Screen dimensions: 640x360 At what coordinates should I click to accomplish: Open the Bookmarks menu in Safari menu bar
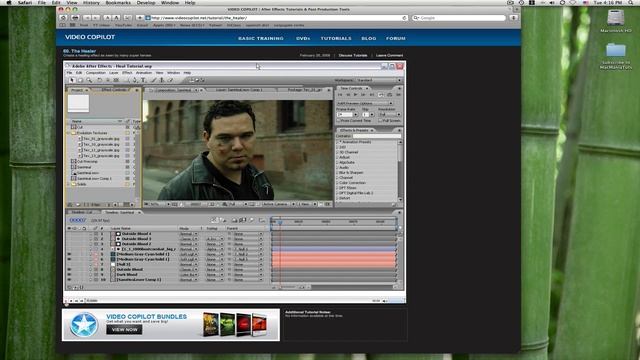(x=118, y=2)
